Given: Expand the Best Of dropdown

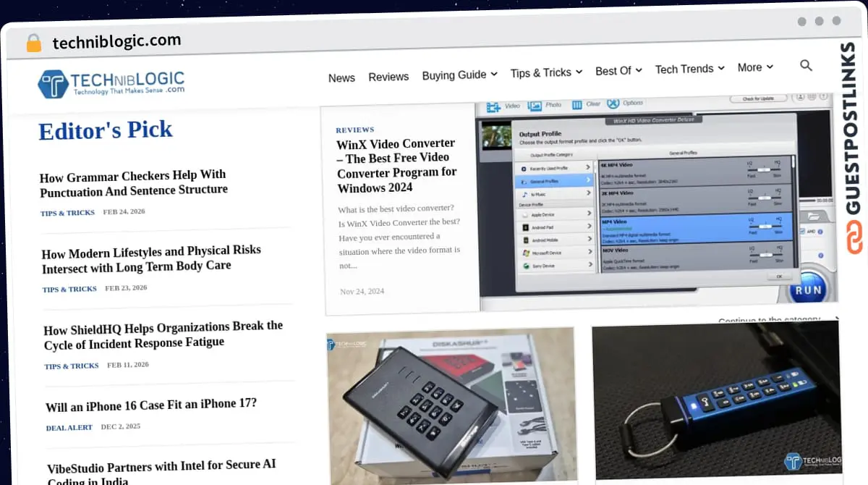Looking at the screenshot, I should point(618,70).
